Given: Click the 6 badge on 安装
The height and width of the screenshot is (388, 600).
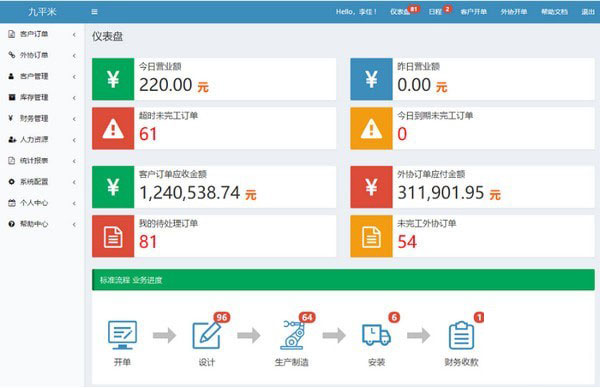Looking at the screenshot, I should pos(394,317).
